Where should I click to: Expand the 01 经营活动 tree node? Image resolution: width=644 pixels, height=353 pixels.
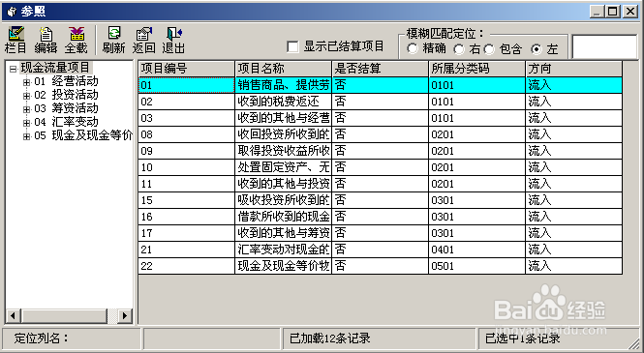point(27,82)
